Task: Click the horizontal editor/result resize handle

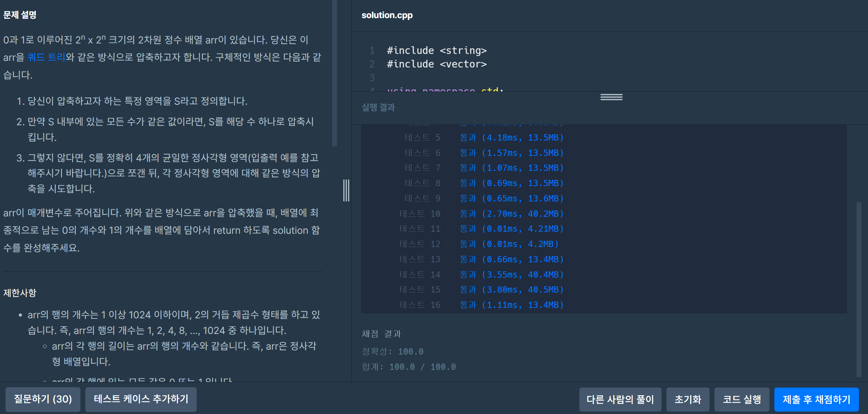Action: [611, 97]
